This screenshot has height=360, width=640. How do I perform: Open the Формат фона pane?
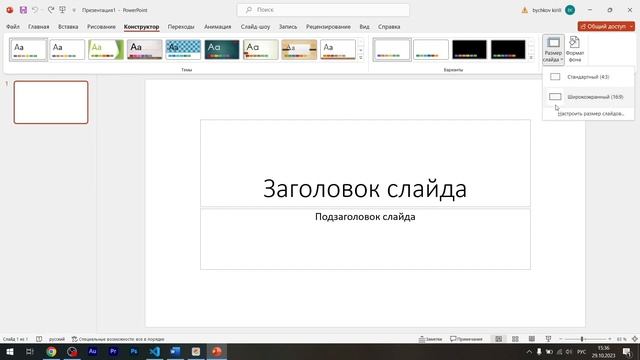click(x=575, y=50)
